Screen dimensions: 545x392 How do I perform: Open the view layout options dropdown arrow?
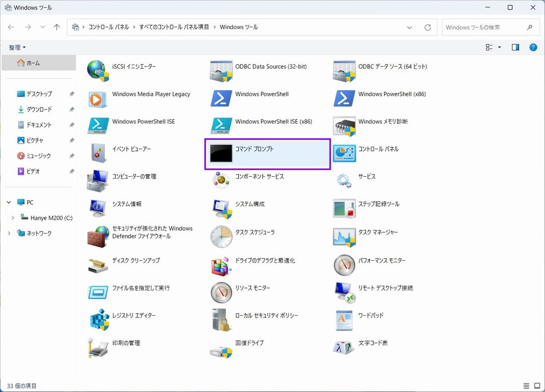tap(500, 47)
